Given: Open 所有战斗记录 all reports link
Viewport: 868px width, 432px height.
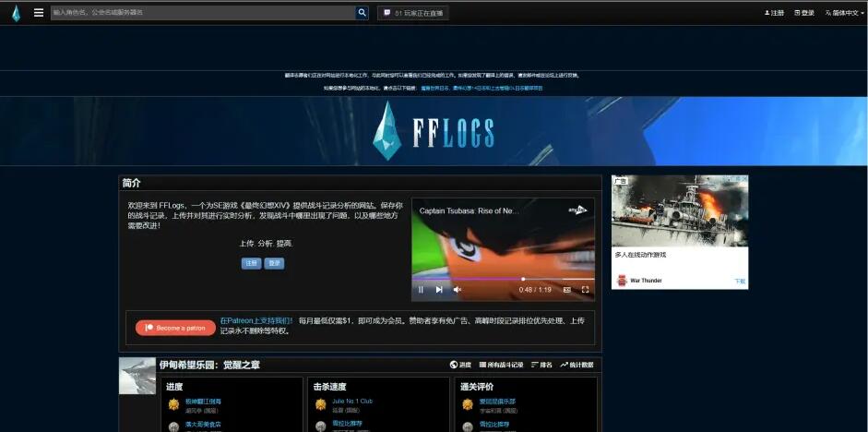Looking at the screenshot, I should point(500,365).
